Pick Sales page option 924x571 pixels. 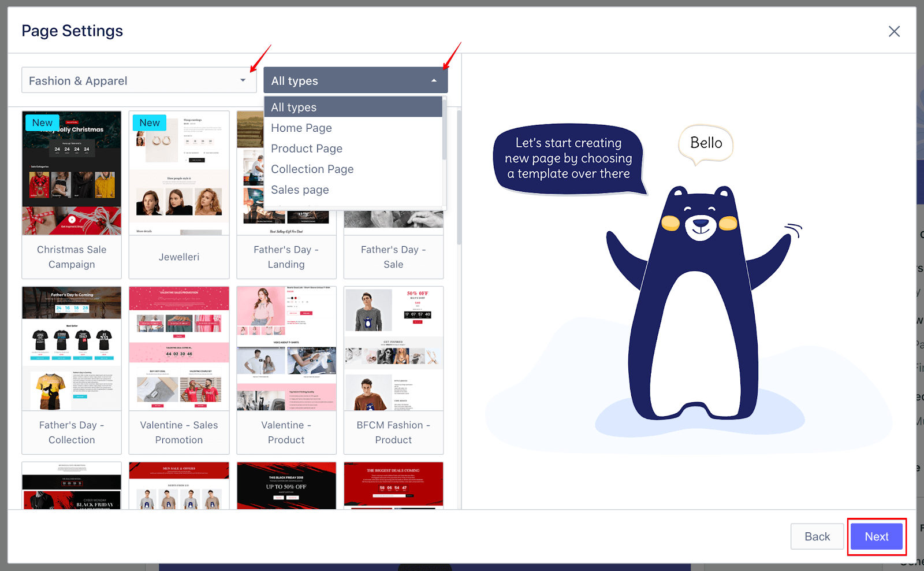pos(300,190)
